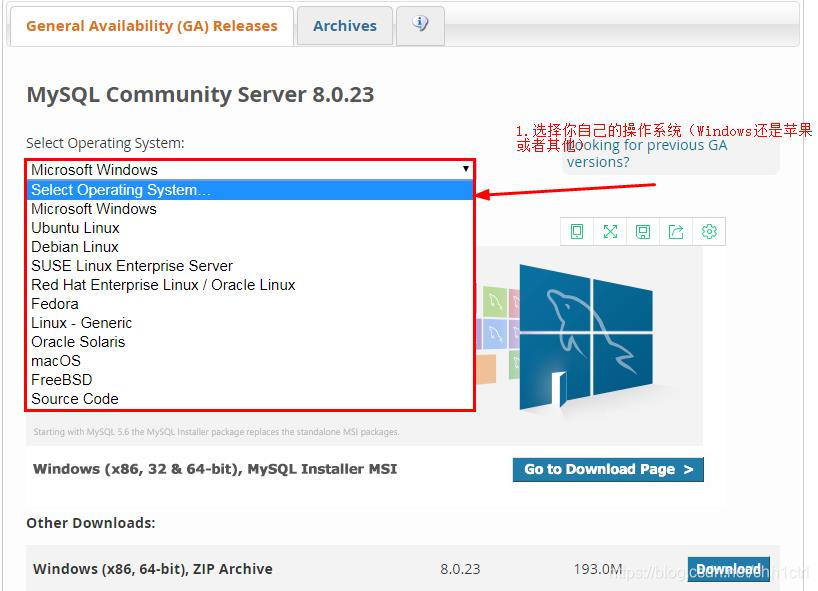Choose Linux - Generic option
This screenshot has width=818, height=591.
(x=250, y=323)
